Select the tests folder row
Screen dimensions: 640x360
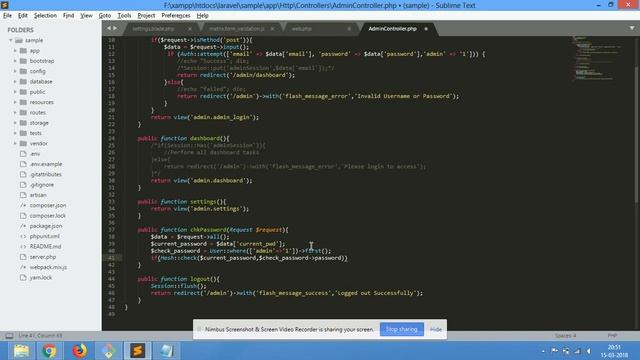[x=51, y=133]
